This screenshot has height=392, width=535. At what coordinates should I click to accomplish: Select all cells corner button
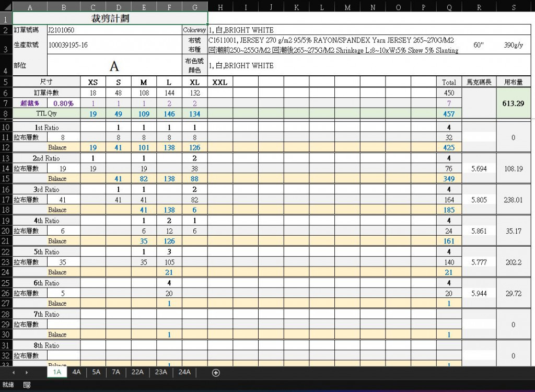tap(6, 6)
